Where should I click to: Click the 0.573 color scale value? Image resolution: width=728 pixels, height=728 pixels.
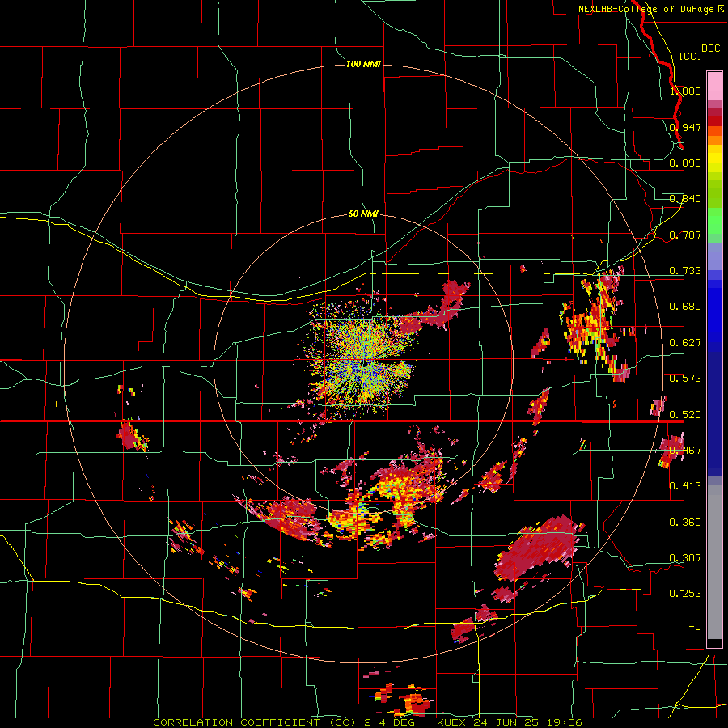685,379
